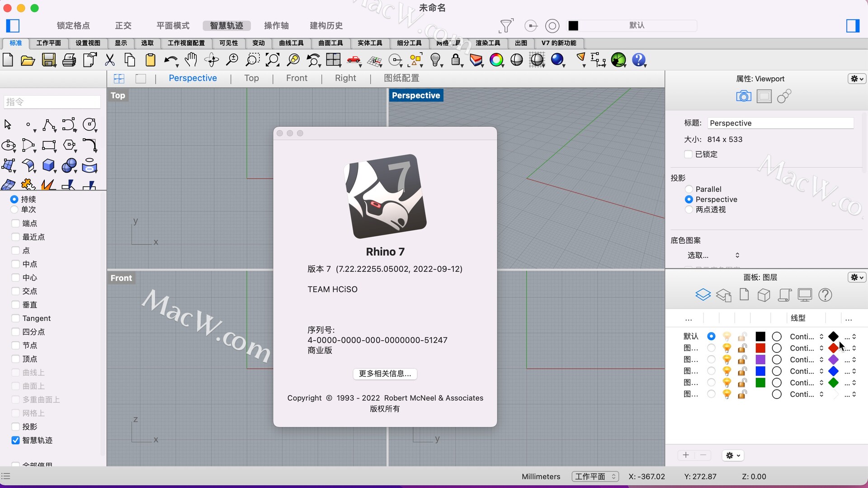The image size is (868, 488).
Task: Click the Undo arrow icon
Action: (170, 60)
